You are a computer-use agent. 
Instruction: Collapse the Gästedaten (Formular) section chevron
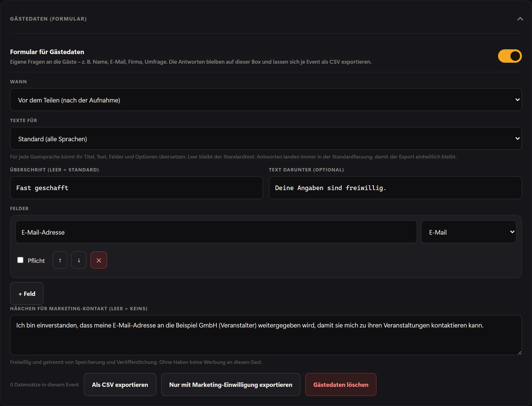tap(520, 19)
